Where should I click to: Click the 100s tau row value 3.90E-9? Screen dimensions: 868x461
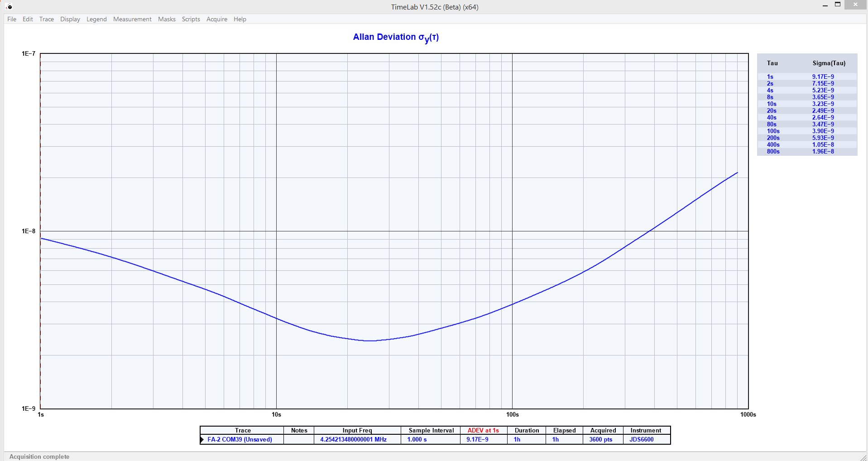(823, 131)
